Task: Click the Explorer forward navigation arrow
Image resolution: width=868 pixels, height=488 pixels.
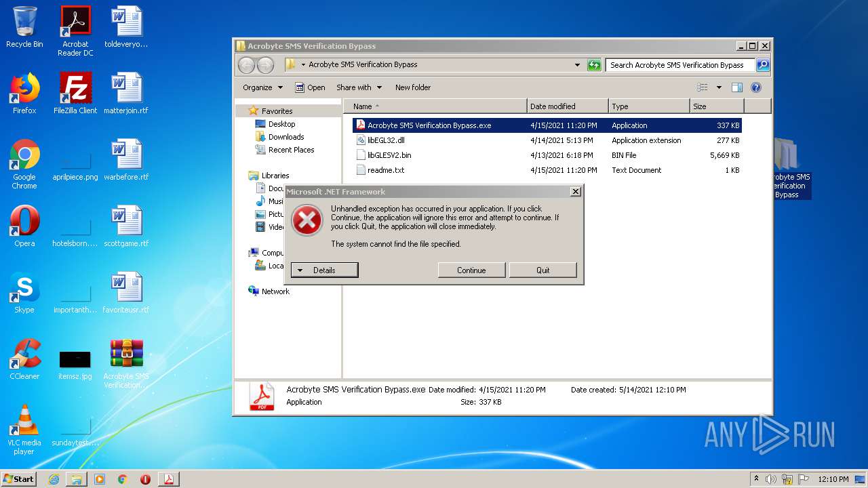Action: [x=265, y=65]
